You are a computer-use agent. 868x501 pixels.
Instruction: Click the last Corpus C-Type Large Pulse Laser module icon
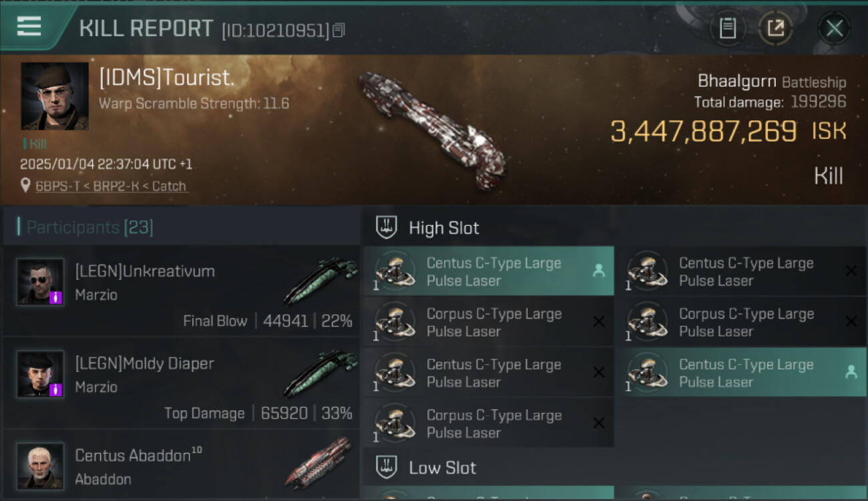click(394, 424)
